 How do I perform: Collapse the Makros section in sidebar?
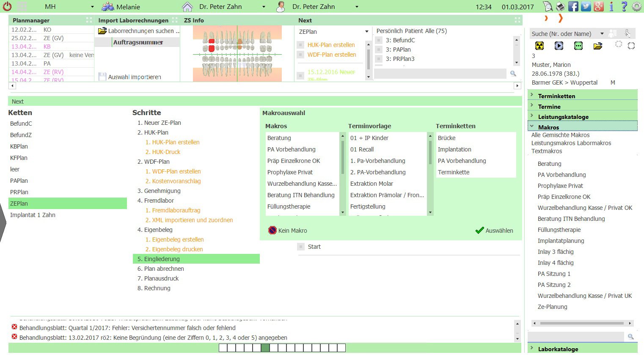click(582, 126)
